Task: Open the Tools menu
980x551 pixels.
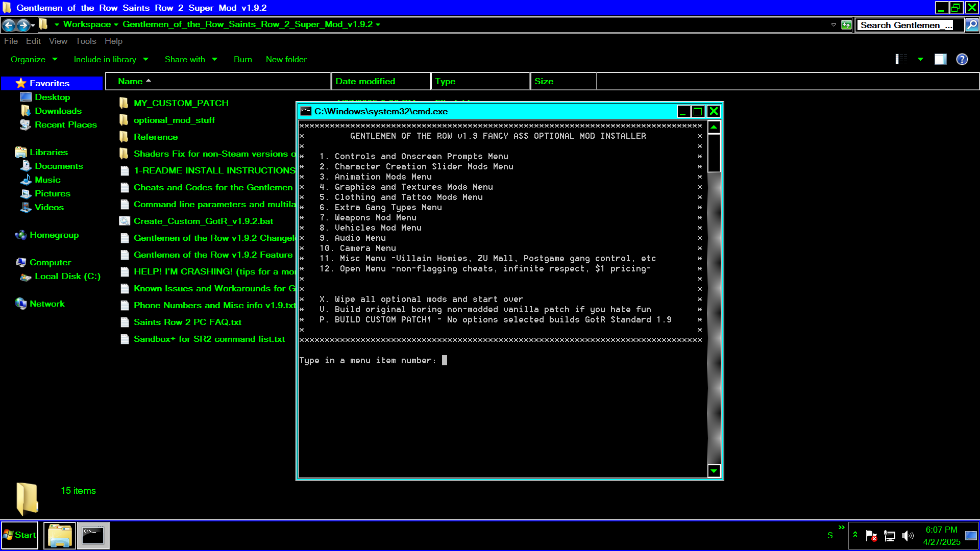Action: pyautogui.click(x=86, y=41)
